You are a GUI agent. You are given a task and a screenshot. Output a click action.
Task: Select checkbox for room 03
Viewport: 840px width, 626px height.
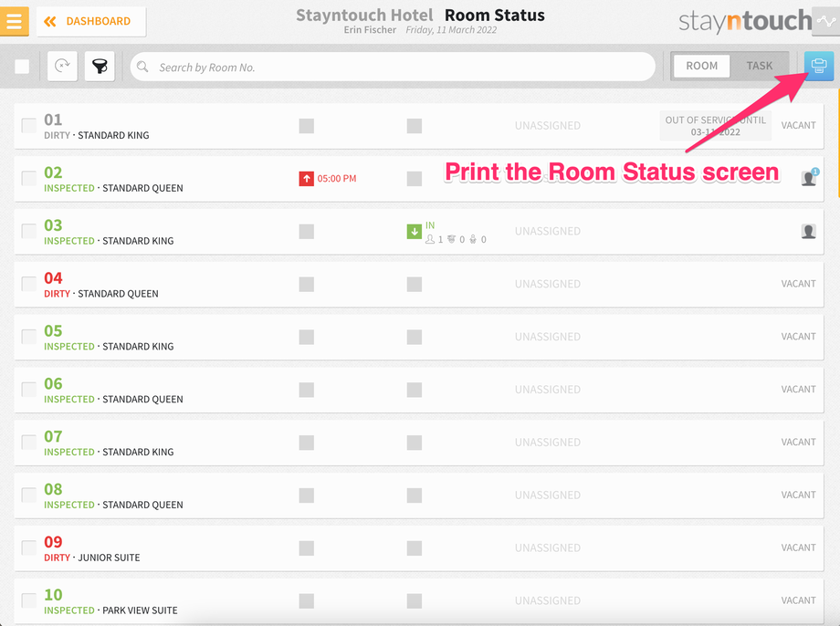coord(29,232)
